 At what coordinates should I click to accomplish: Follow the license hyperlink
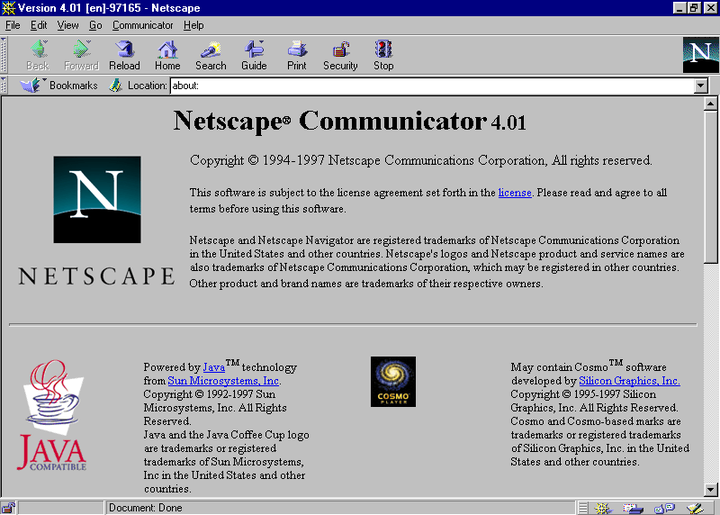pos(515,192)
